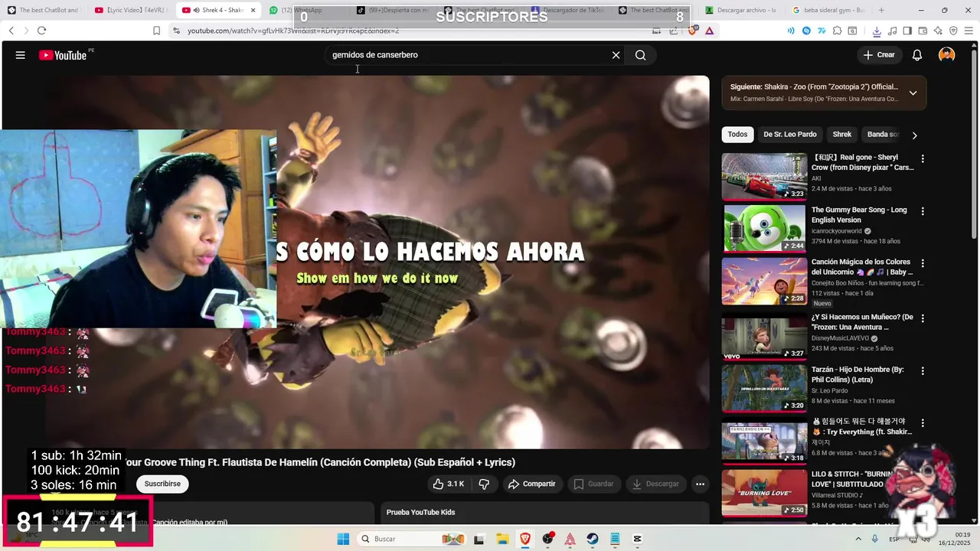
Task: Open Brave Wallet icon
Action: 923,31
